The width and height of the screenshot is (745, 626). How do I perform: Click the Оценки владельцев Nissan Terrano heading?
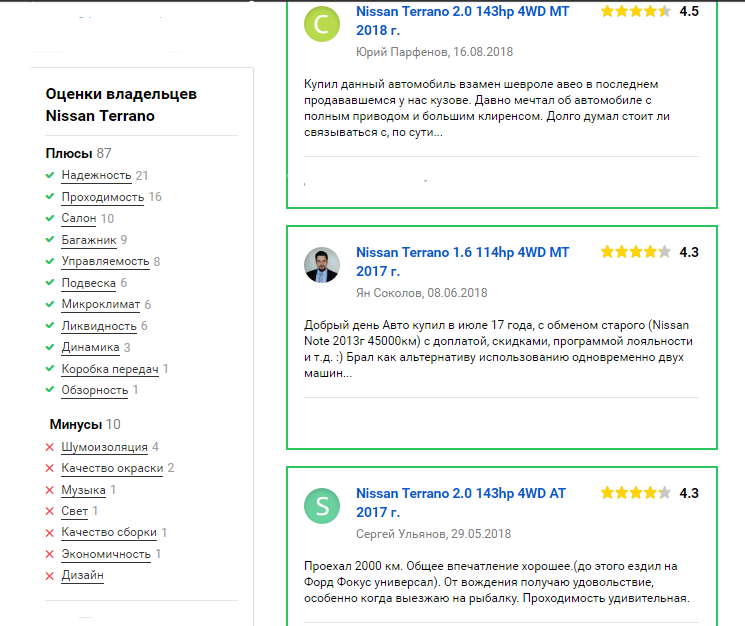click(x=121, y=105)
